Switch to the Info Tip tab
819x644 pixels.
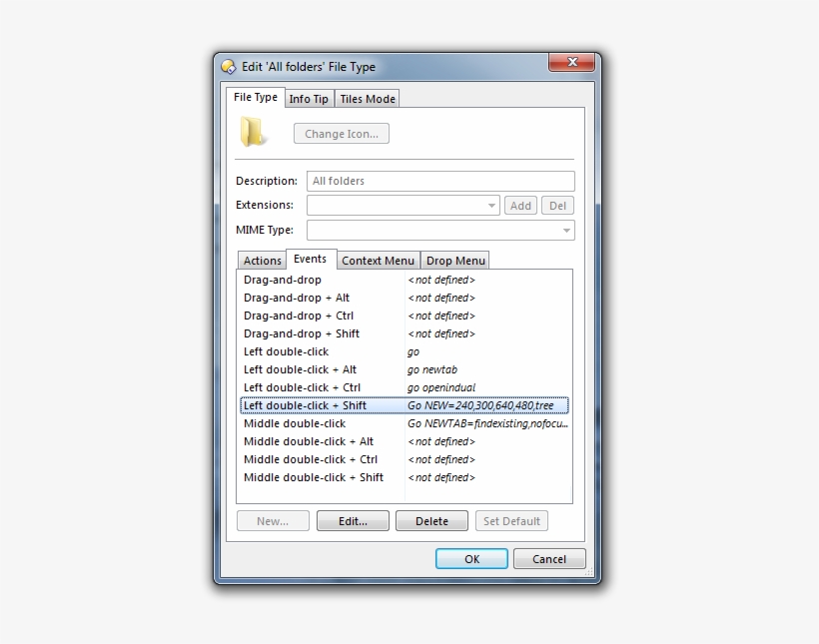click(308, 99)
